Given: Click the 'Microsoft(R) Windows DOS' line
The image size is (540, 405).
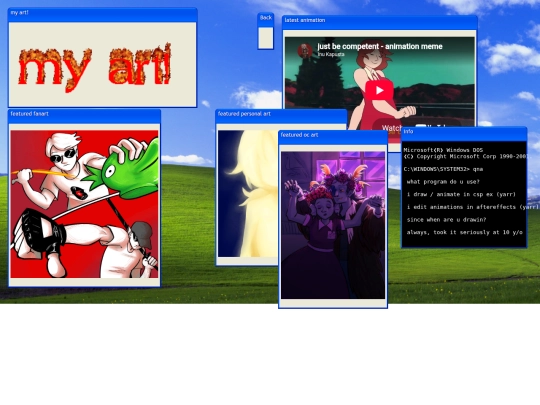Looking at the screenshot, I should point(443,150).
